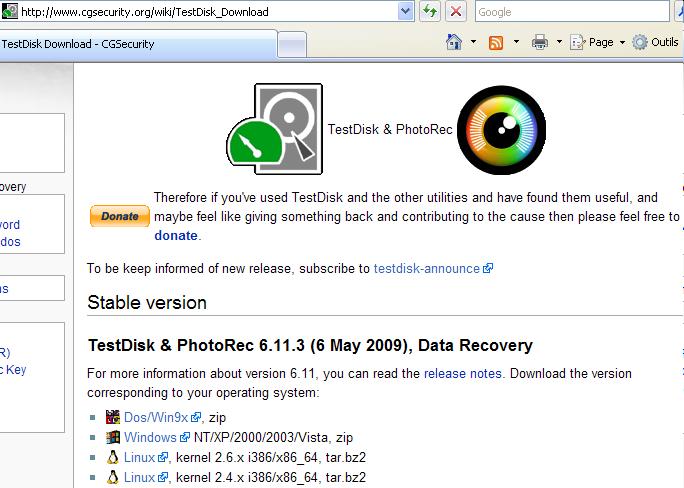Click the green Refresh arrows button
Viewport: 684px width, 488px height.
(x=430, y=11)
